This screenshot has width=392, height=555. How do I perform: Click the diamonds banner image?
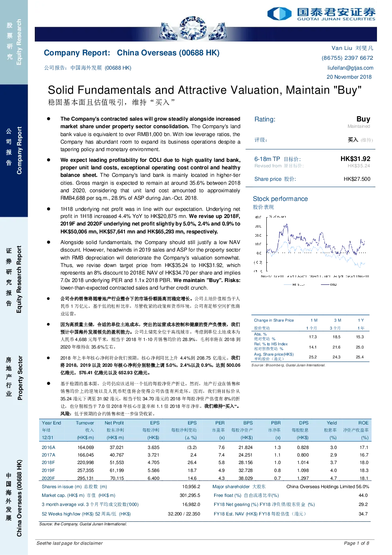coord(192,29)
